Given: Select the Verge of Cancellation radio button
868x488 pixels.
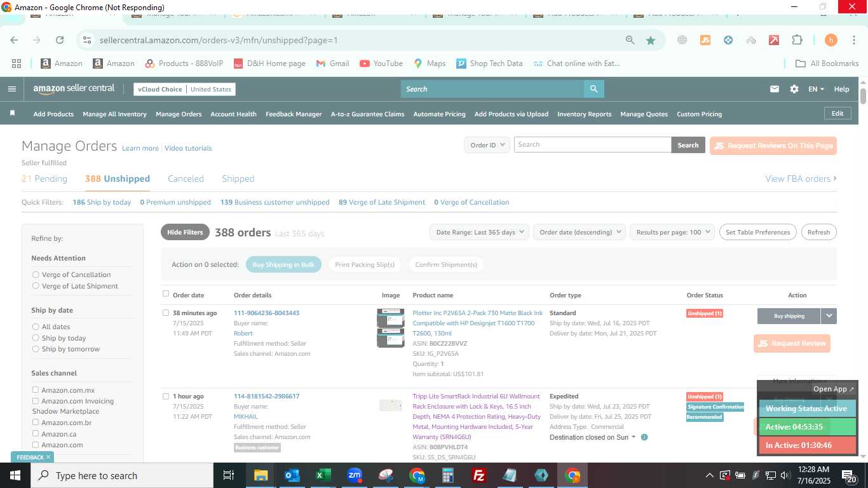Looking at the screenshot, I should pyautogui.click(x=36, y=274).
